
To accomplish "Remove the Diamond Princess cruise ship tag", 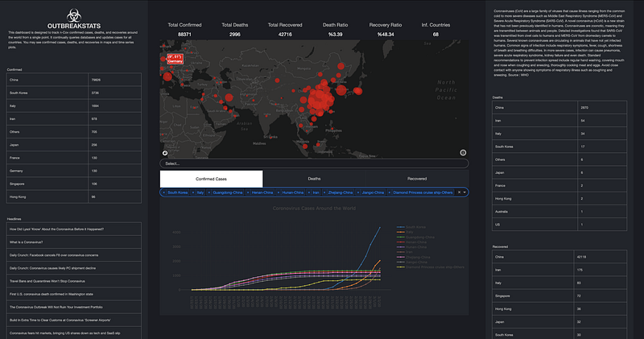I will pyautogui.click(x=390, y=192).
